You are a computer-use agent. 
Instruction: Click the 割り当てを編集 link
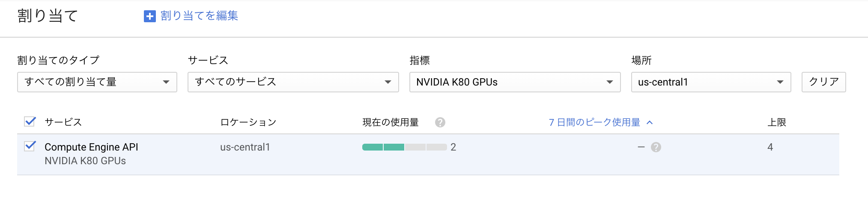199,16
